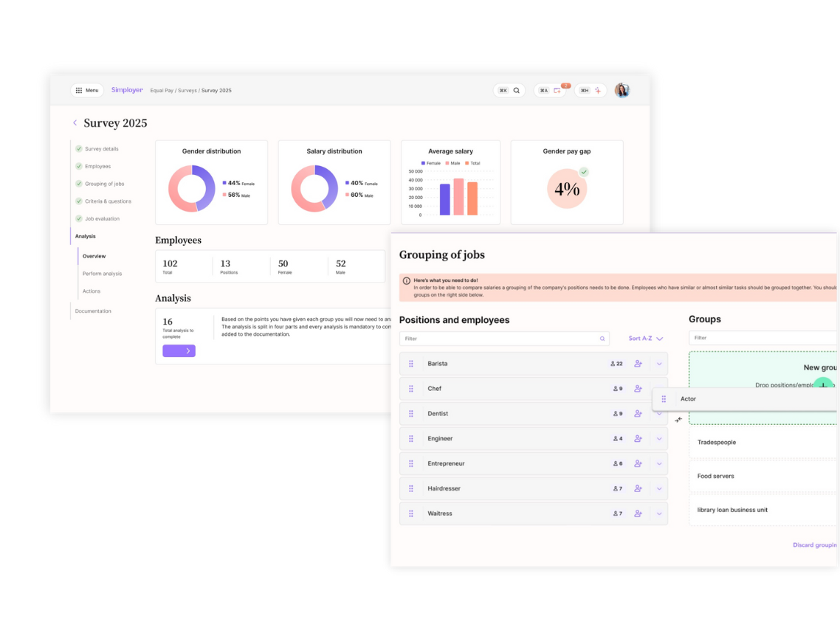Click Surveys in the breadcrumb
Screen dimensions: 840x630
pos(187,91)
